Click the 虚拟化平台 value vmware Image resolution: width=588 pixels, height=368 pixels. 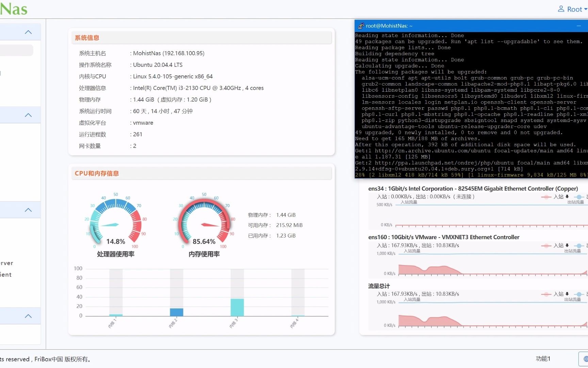pyautogui.click(x=143, y=123)
